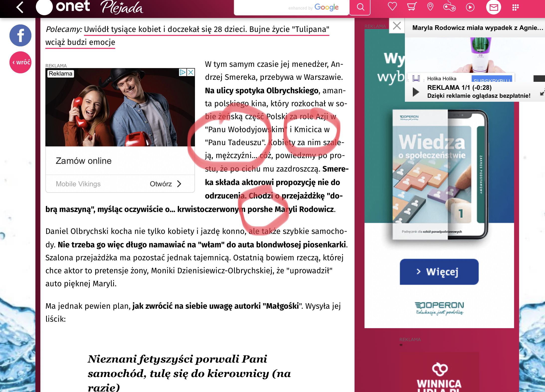Image resolution: width=545 pixels, height=392 pixels.
Task: Click the location pin icon
Action: pos(430,7)
